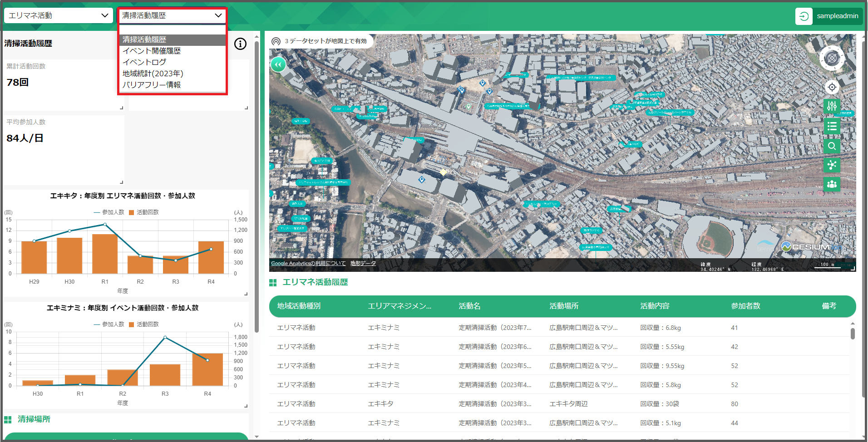Open the map compass navigation control
868x442 pixels.
[x=832, y=58]
